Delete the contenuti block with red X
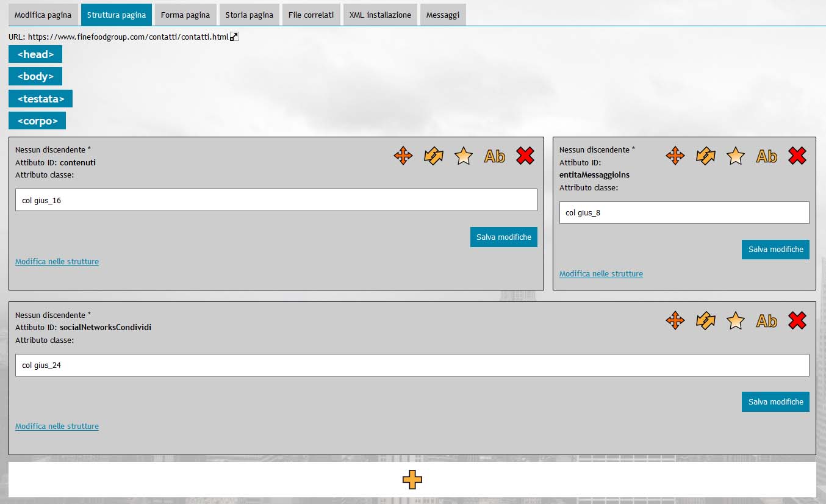 point(525,156)
